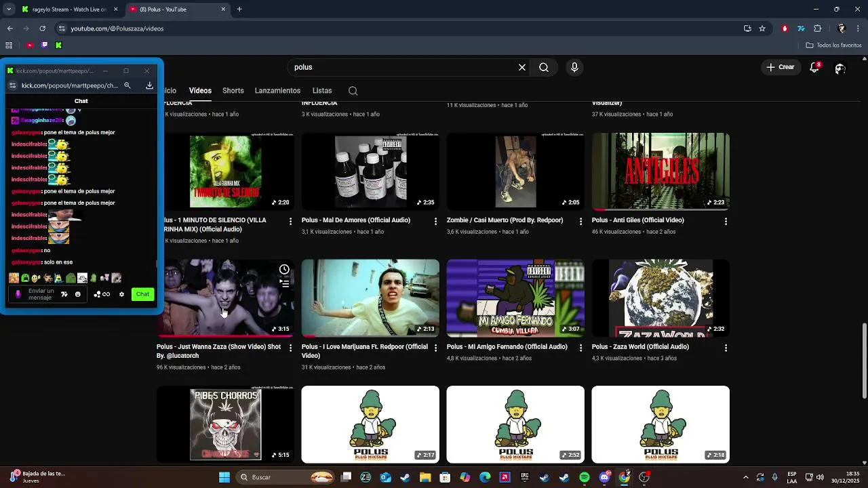Switch to the Lanzamientos channel tab
Image resolution: width=868 pixels, height=488 pixels.
[x=277, y=91]
